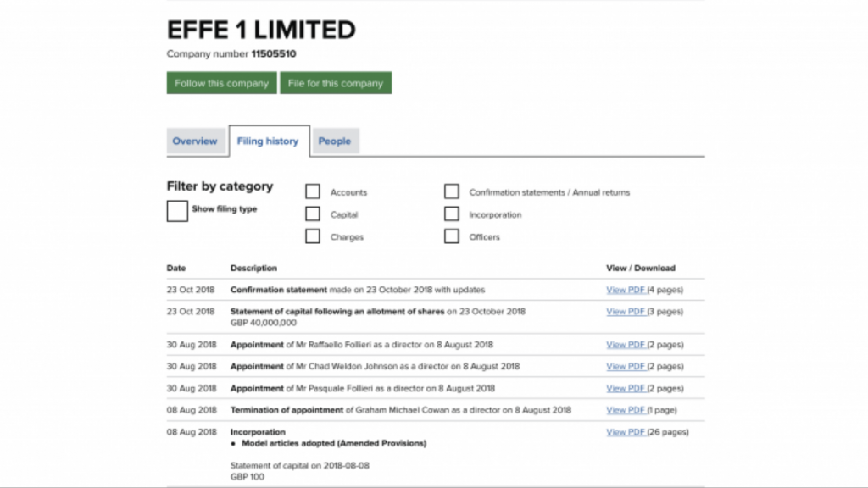View PDF for Chad Weldon Johnson appointment

[626, 366]
